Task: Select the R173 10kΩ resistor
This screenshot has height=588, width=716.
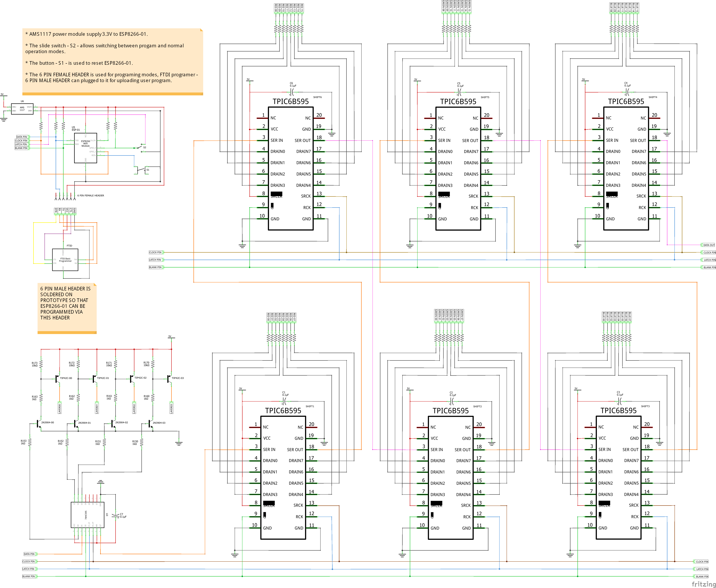Action: coord(41,364)
